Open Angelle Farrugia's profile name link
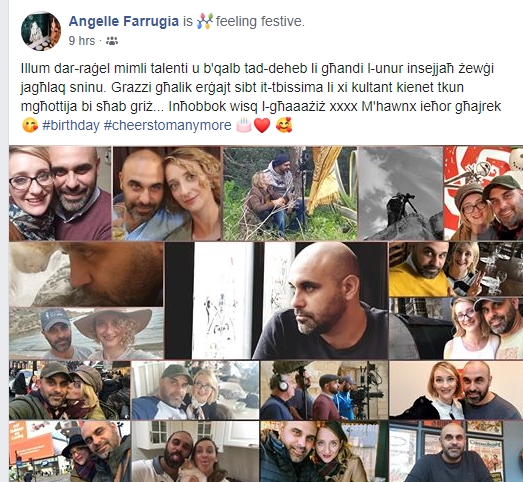The image size is (523, 482). click(x=124, y=21)
